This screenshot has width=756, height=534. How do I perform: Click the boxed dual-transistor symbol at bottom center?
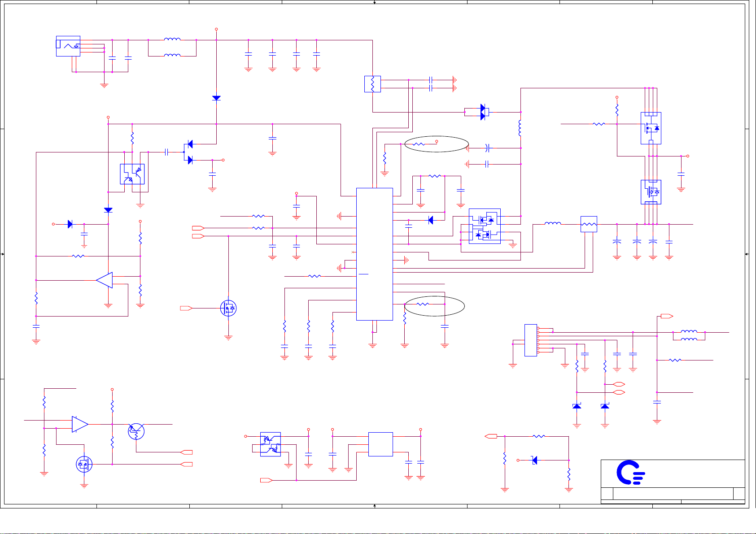point(271,444)
